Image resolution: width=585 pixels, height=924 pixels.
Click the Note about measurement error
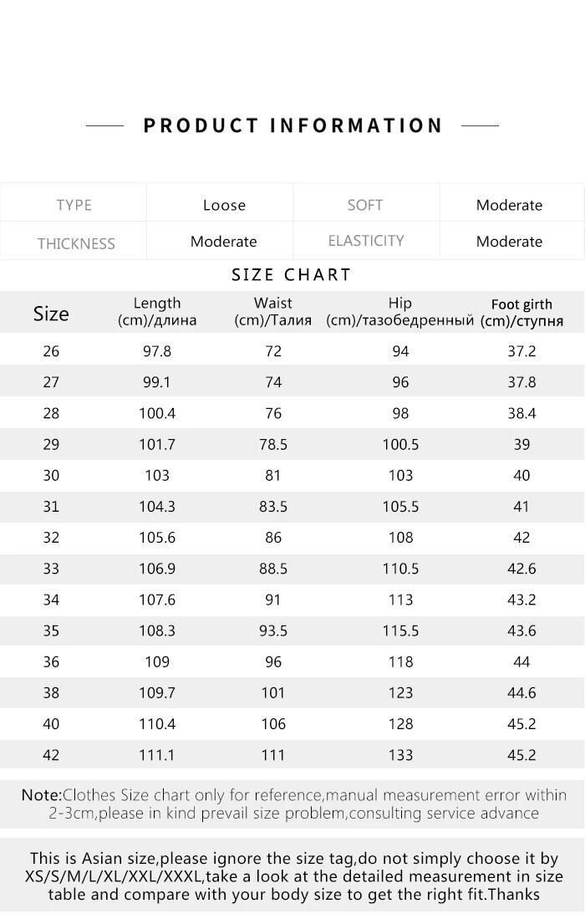pyautogui.click(x=292, y=804)
